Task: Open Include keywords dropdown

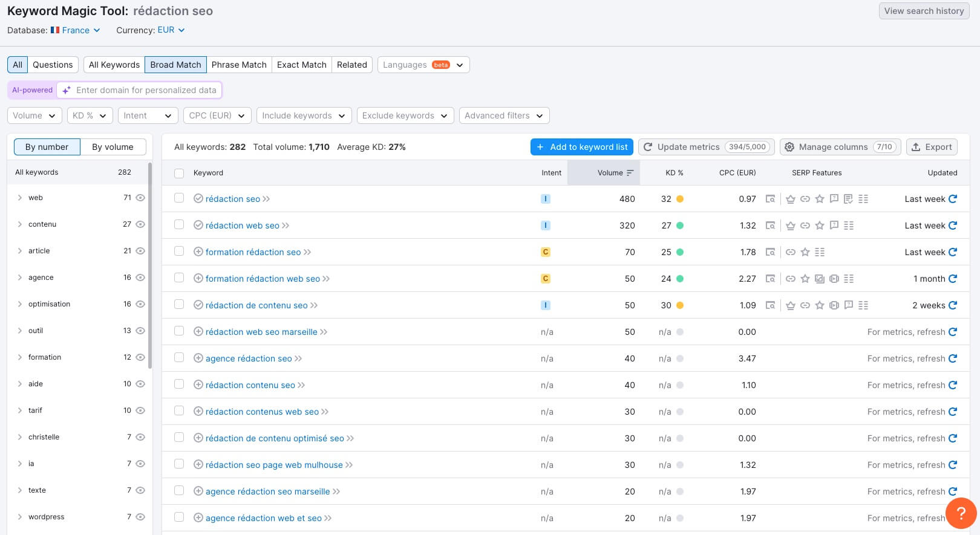Action: 304,115
